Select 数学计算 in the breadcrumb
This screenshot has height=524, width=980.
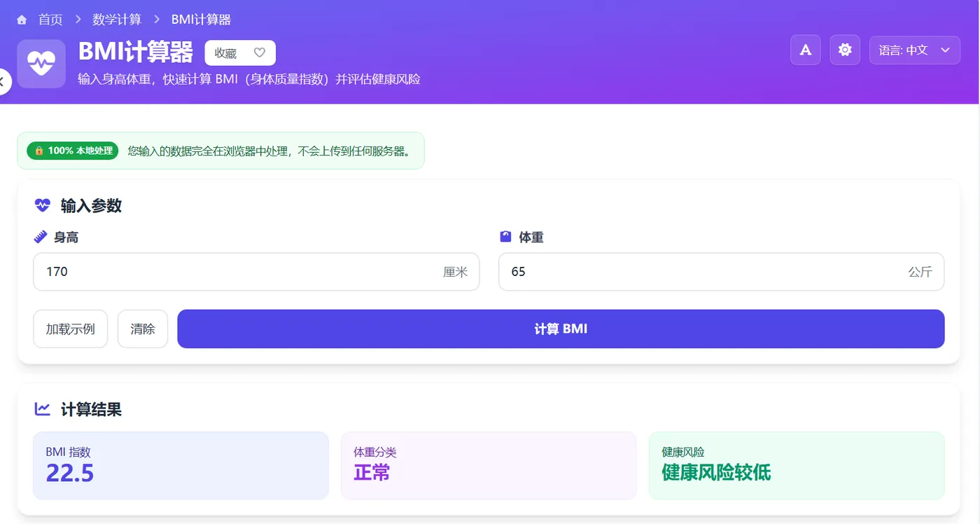coord(116,19)
